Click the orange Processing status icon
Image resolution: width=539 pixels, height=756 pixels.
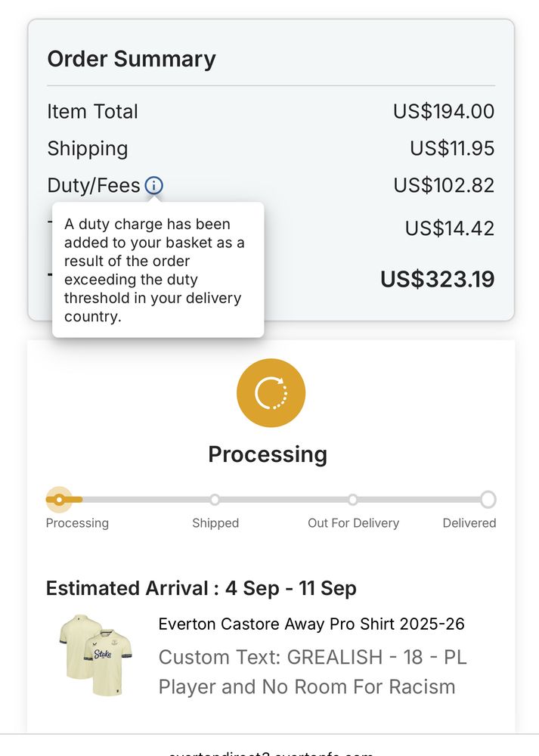coord(271,393)
